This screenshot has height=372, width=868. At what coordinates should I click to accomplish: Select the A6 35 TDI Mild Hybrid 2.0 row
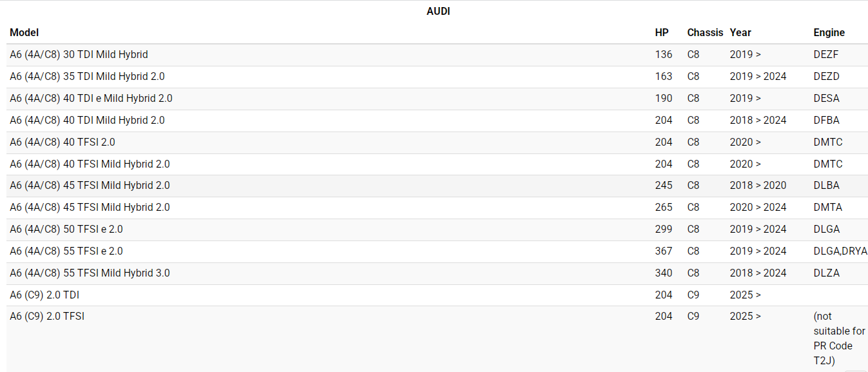click(87, 77)
